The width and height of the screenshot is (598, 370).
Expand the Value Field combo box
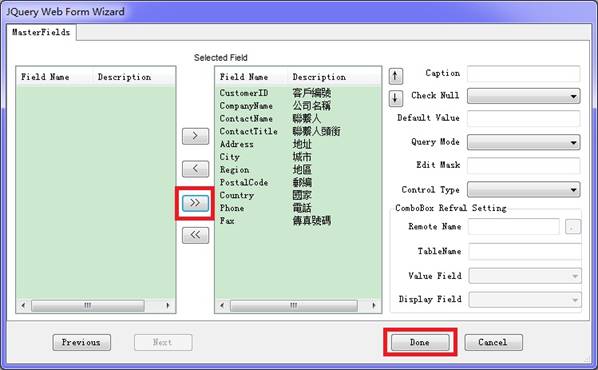coord(525,276)
